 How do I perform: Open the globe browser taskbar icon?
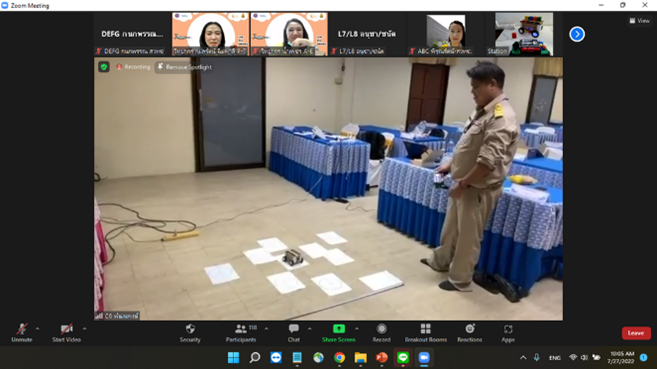[318, 357]
